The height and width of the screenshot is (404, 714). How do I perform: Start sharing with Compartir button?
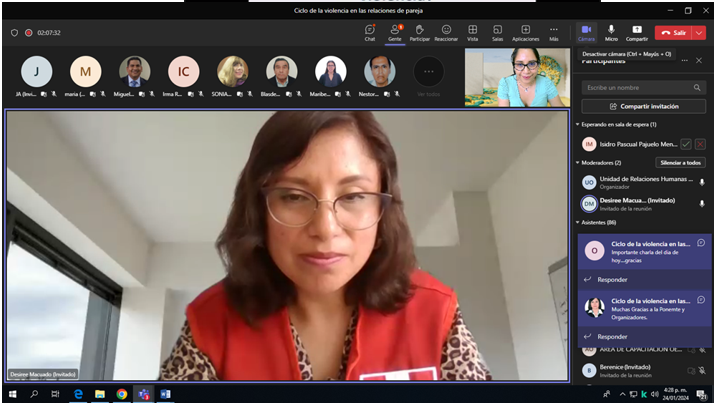coord(637,33)
